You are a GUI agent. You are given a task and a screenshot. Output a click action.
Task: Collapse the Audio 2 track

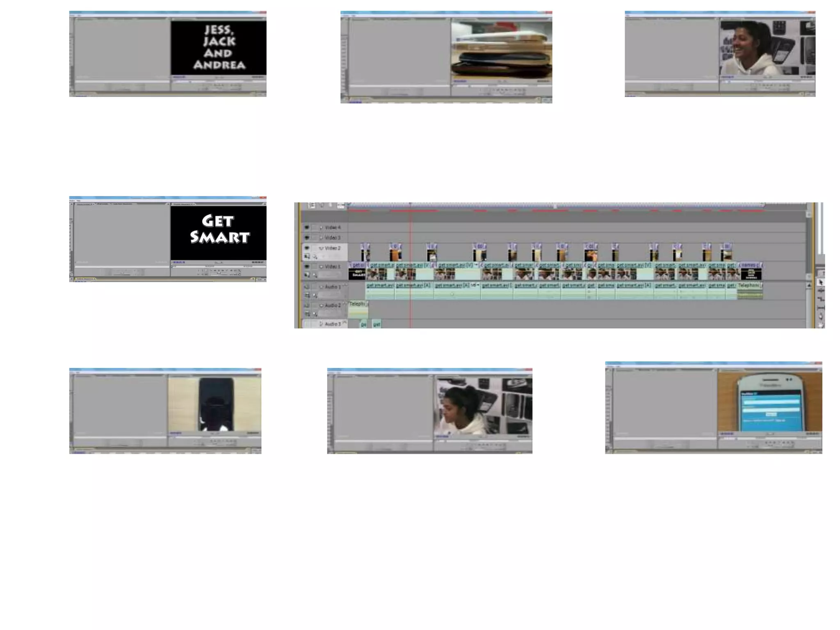point(321,306)
